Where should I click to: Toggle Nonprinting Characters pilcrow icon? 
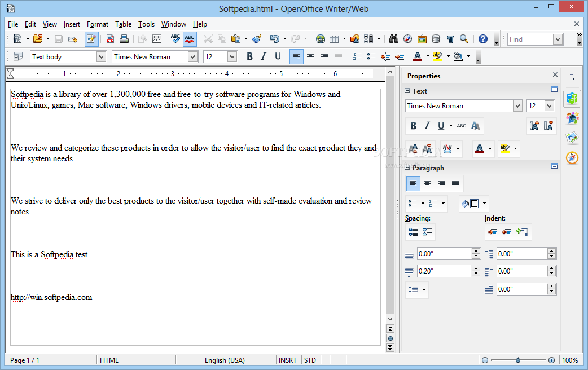pyautogui.click(x=450, y=39)
